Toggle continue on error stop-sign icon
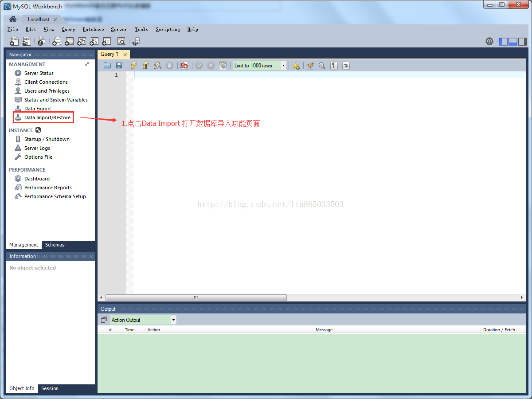This screenshot has width=532, height=399. point(184,66)
